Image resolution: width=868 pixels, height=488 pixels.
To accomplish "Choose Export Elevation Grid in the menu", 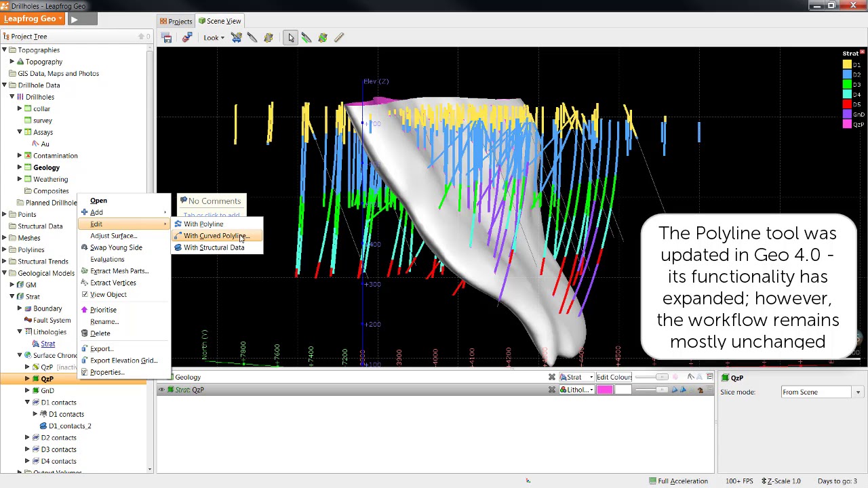I will tap(123, 361).
